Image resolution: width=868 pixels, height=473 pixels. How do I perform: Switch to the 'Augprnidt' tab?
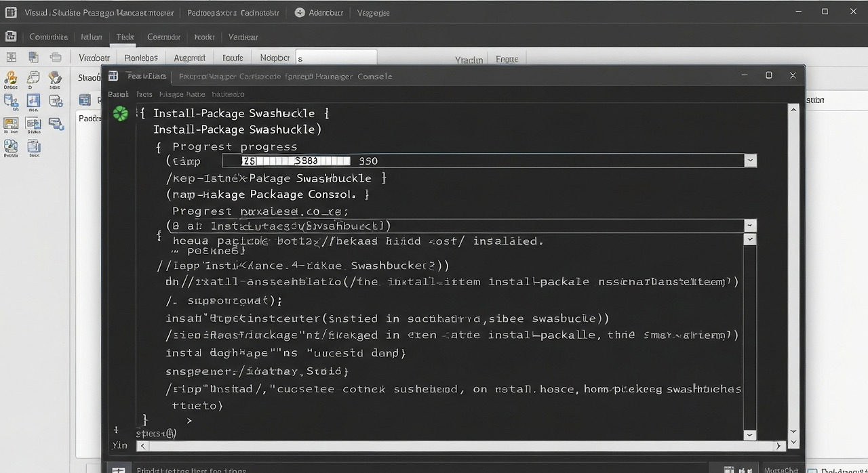coord(190,58)
